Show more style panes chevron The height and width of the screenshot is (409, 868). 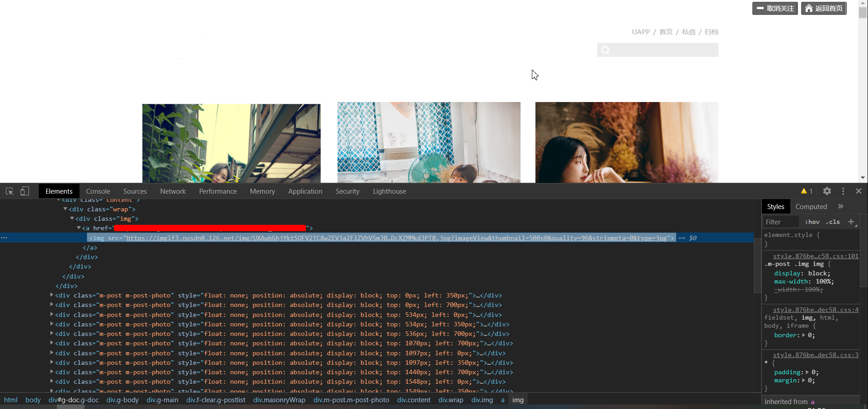(841, 206)
